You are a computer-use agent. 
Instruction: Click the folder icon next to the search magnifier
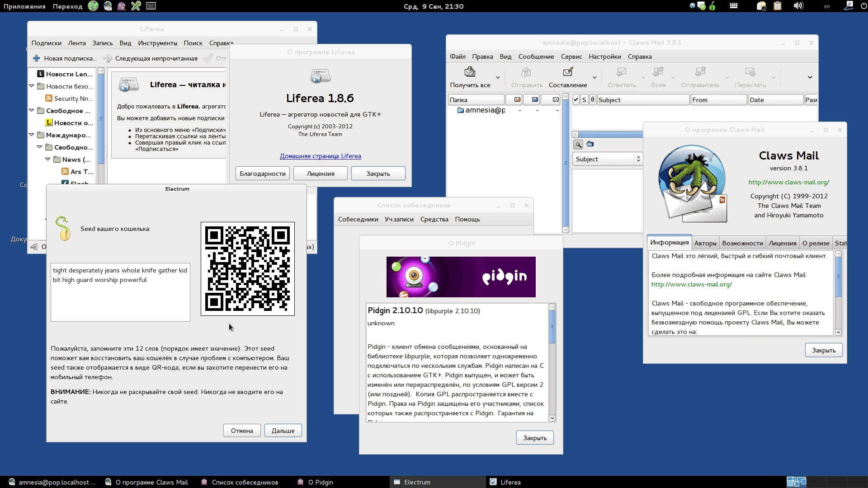[x=590, y=144]
